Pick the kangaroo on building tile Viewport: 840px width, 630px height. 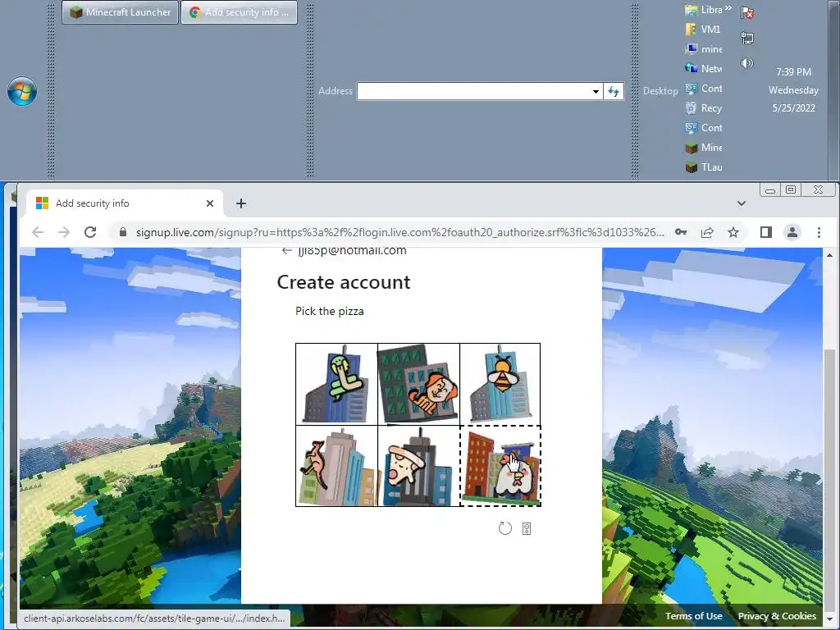tap(336, 466)
